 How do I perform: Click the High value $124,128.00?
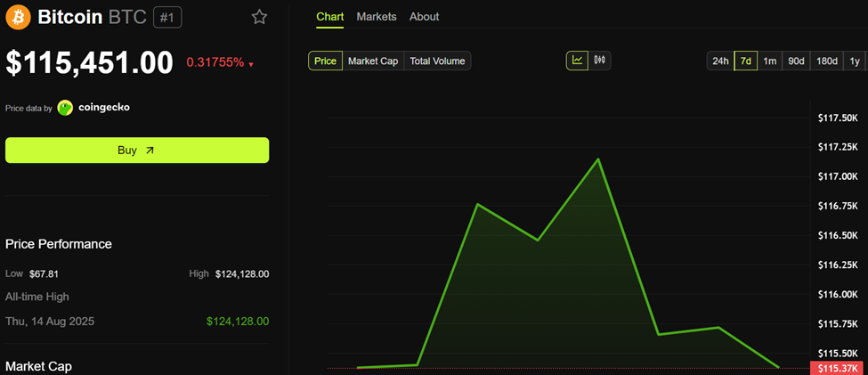(x=242, y=273)
